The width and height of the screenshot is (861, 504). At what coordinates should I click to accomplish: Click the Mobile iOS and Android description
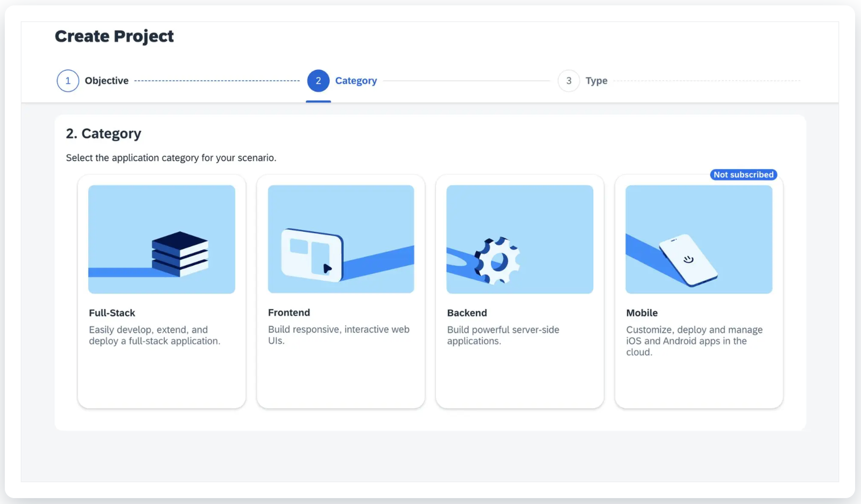click(x=694, y=340)
